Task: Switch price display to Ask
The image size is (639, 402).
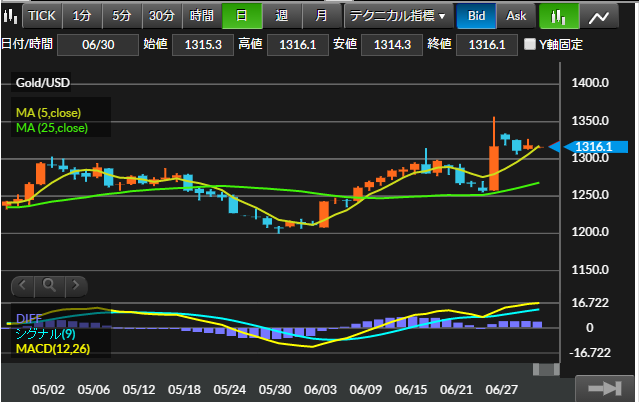Action: [516, 16]
